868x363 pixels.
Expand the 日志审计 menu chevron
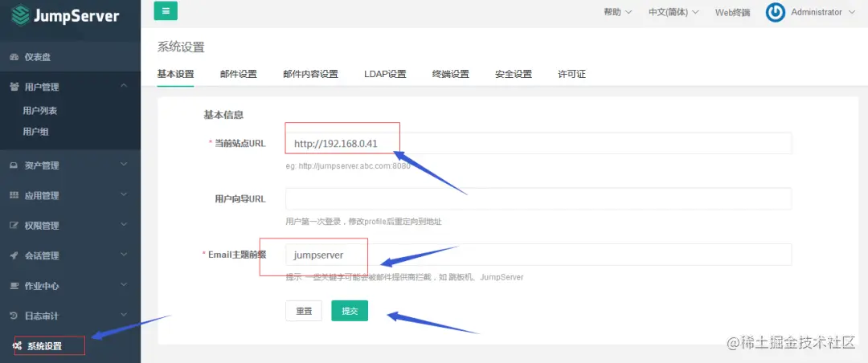(124, 315)
